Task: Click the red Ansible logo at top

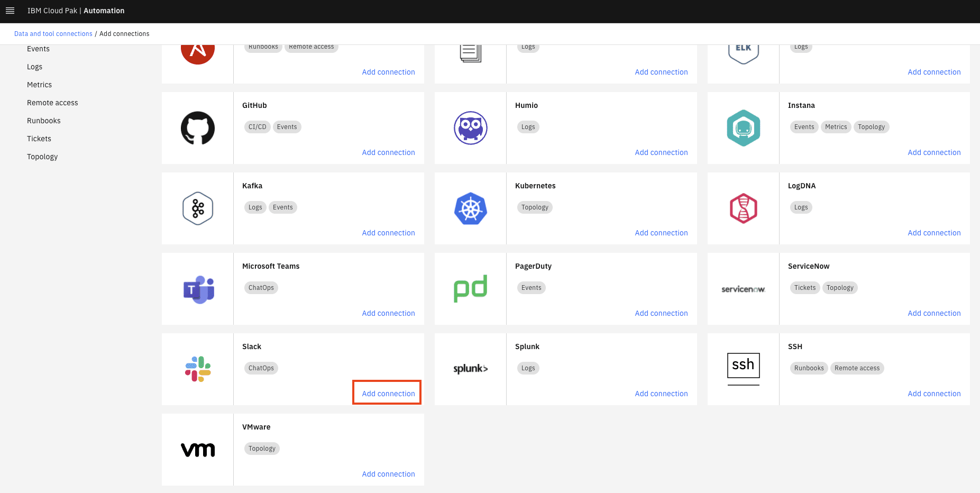Action: point(198,54)
